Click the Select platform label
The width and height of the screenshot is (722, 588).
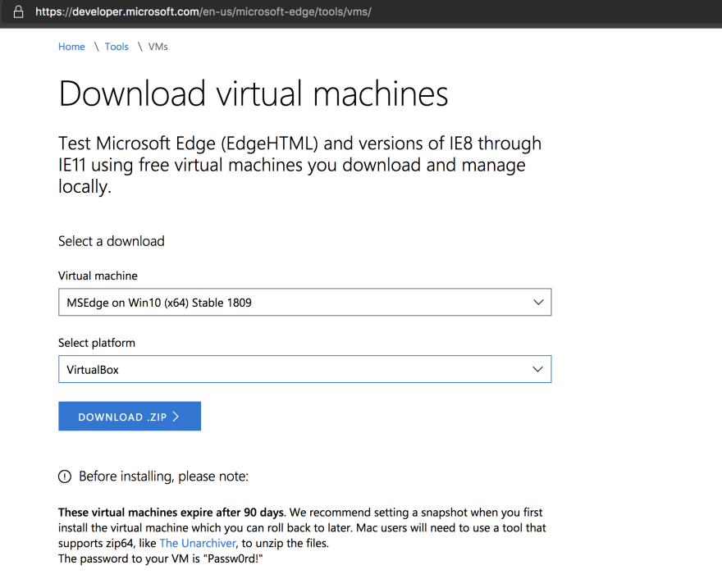pos(97,343)
